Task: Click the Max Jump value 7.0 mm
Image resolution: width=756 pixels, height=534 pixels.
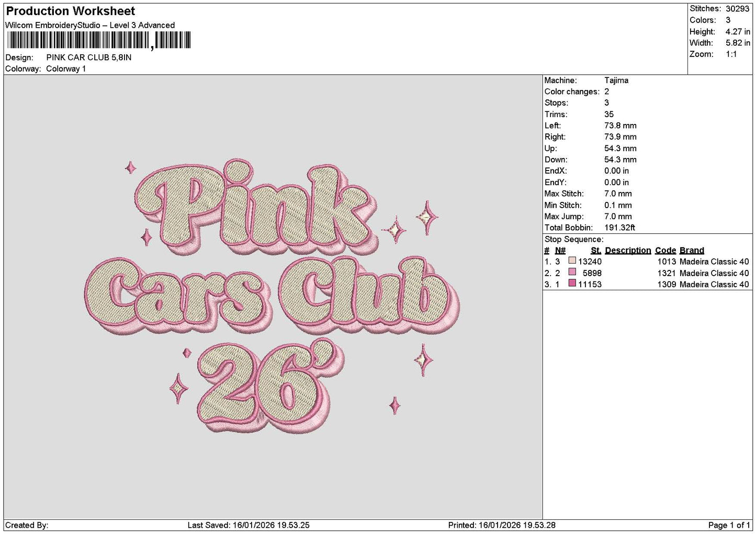Action: point(618,217)
